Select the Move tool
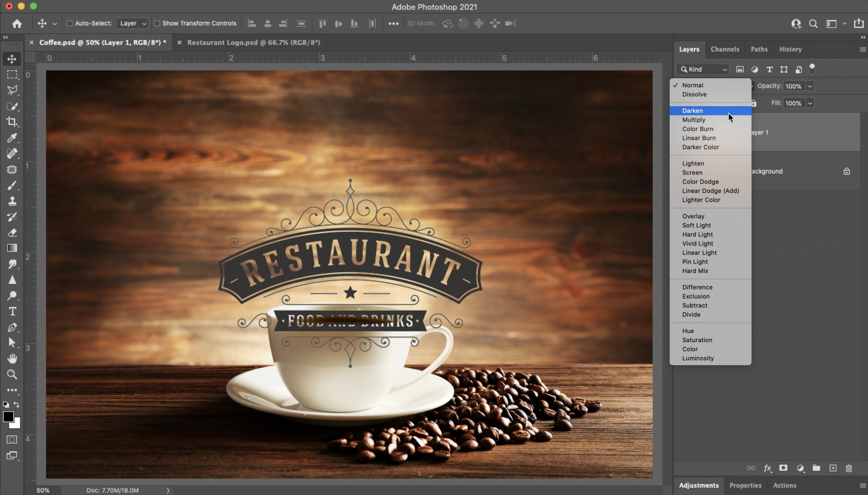Viewport: 868px width, 495px height. coord(12,59)
